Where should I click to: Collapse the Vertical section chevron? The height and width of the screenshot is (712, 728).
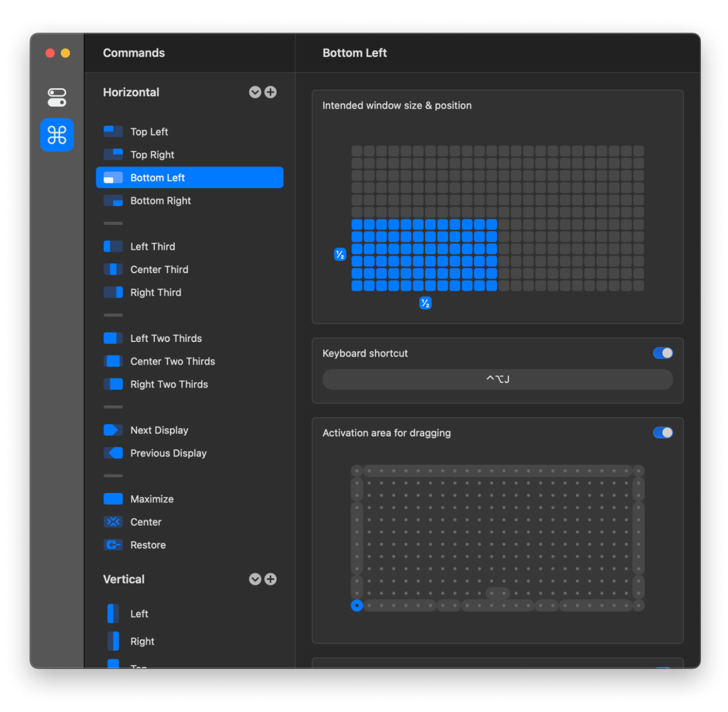(x=255, y=579)
